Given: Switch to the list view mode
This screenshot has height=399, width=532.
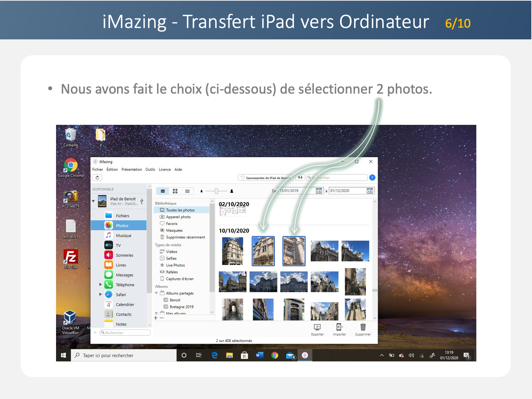Looking at the screenshot, I should click(187, 191).
